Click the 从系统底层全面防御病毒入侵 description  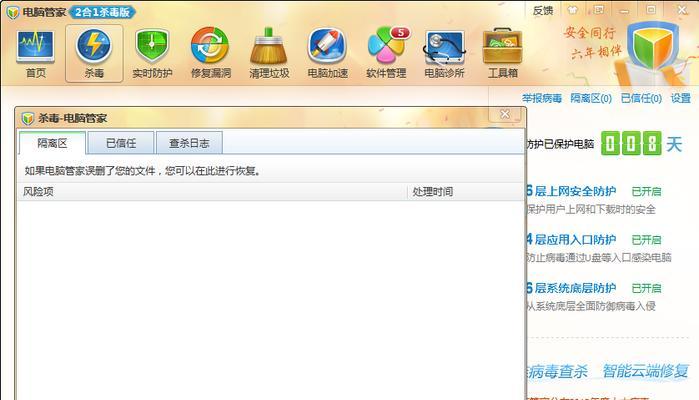tap(591, 306)
